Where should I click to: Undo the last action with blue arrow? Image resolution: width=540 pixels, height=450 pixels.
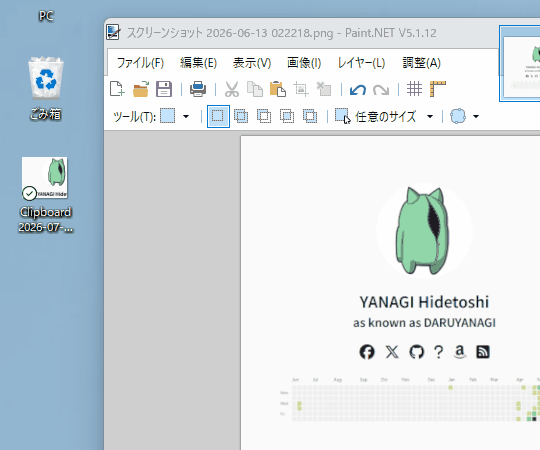click(x=357, y=90)
